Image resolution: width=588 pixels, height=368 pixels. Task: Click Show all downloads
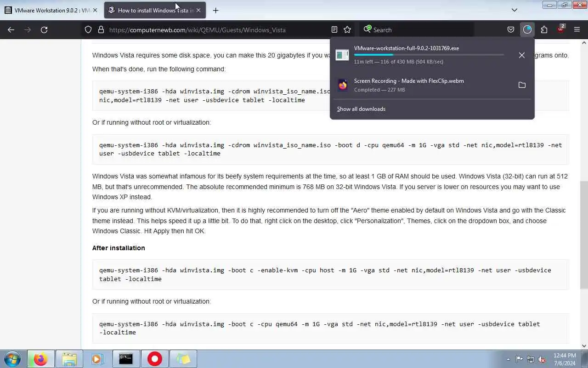click(x=361, y=109)
